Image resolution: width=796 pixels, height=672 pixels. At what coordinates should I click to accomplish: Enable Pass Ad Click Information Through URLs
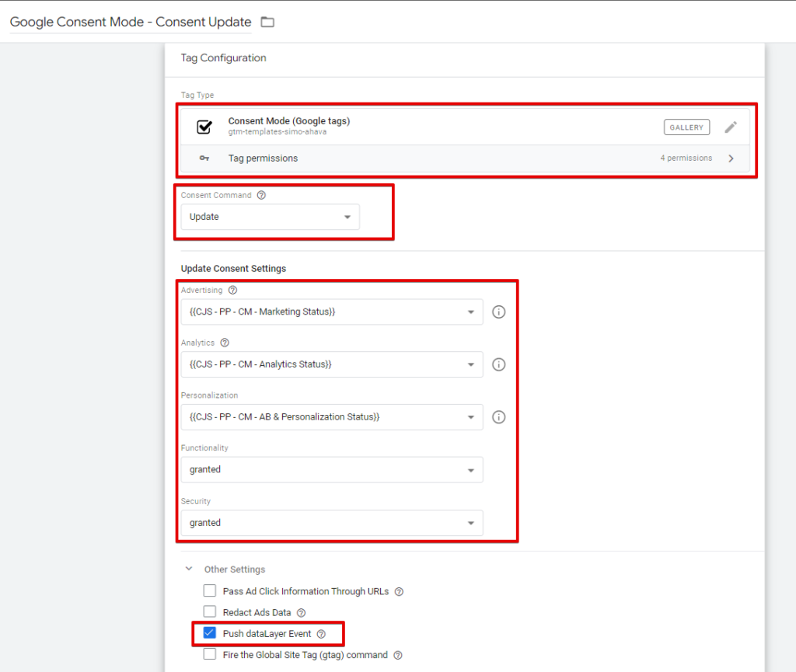[210, 590]
